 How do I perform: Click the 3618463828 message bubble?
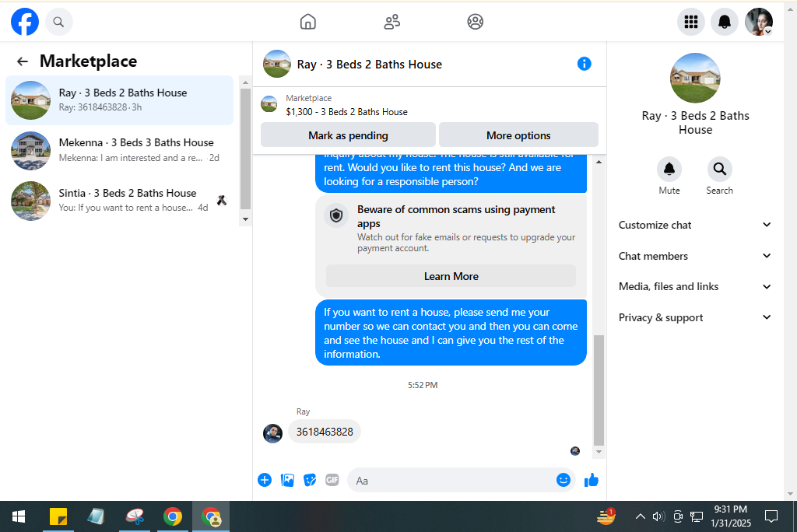325,432
